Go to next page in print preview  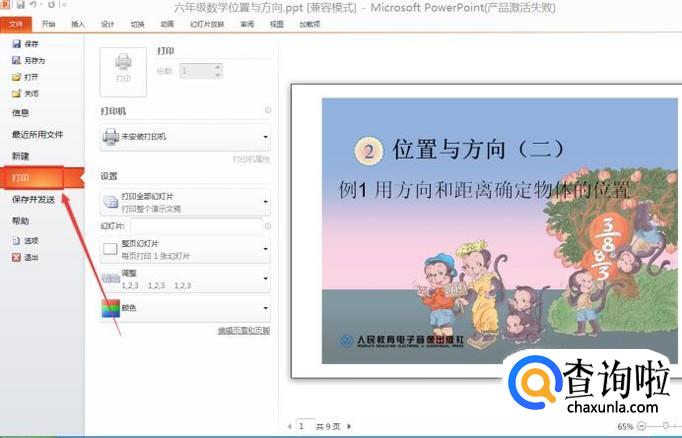pyautogui.click(x=349, y=426)
